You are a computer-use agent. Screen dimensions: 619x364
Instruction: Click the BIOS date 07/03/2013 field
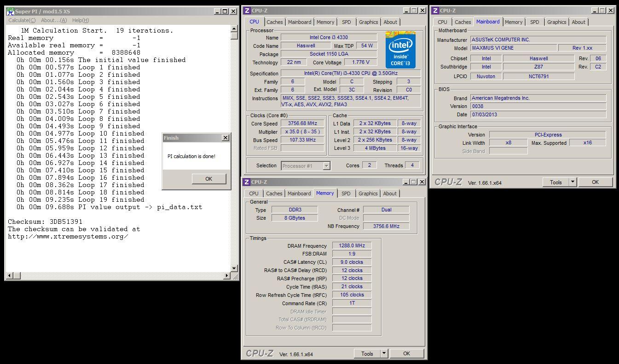tap(538, 114)
